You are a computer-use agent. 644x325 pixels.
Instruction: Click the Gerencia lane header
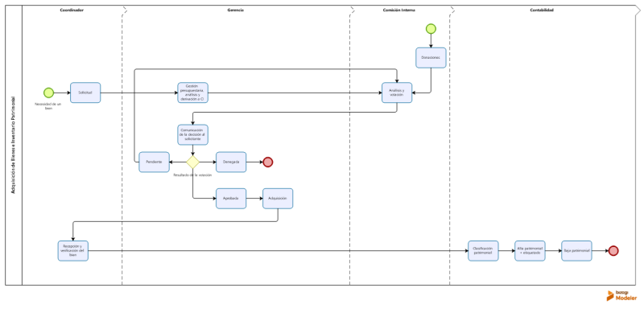236,10
